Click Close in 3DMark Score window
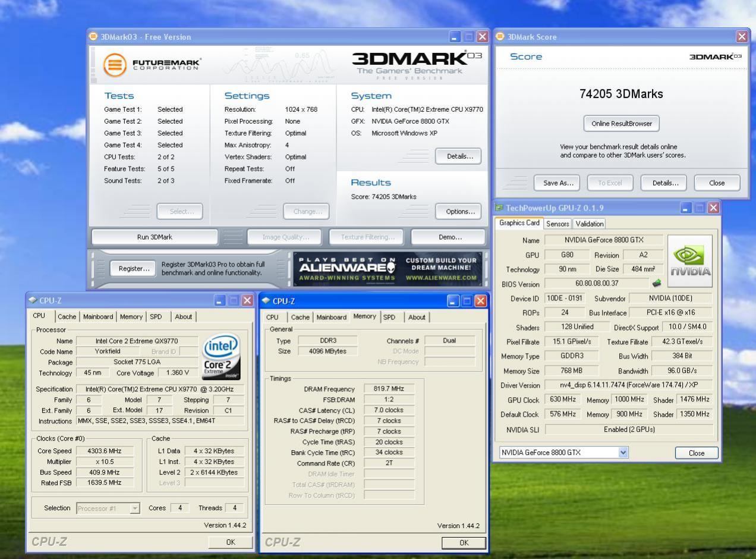 717,183
